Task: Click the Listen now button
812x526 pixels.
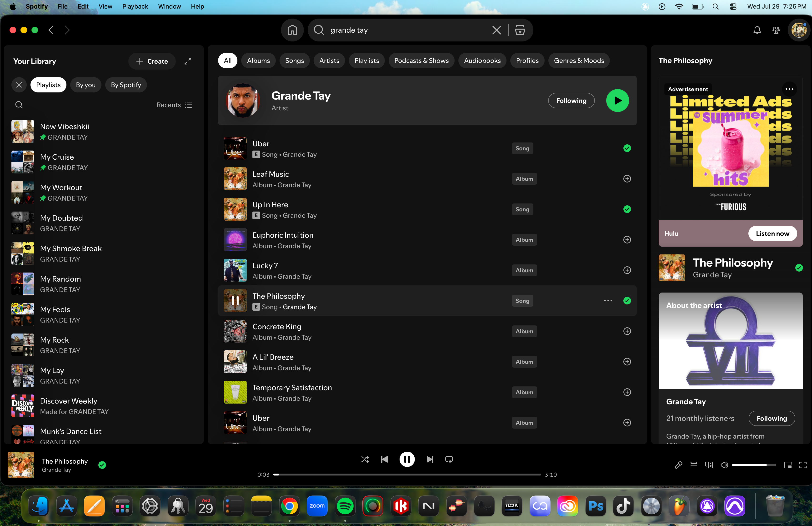Action: coord(772,233)
